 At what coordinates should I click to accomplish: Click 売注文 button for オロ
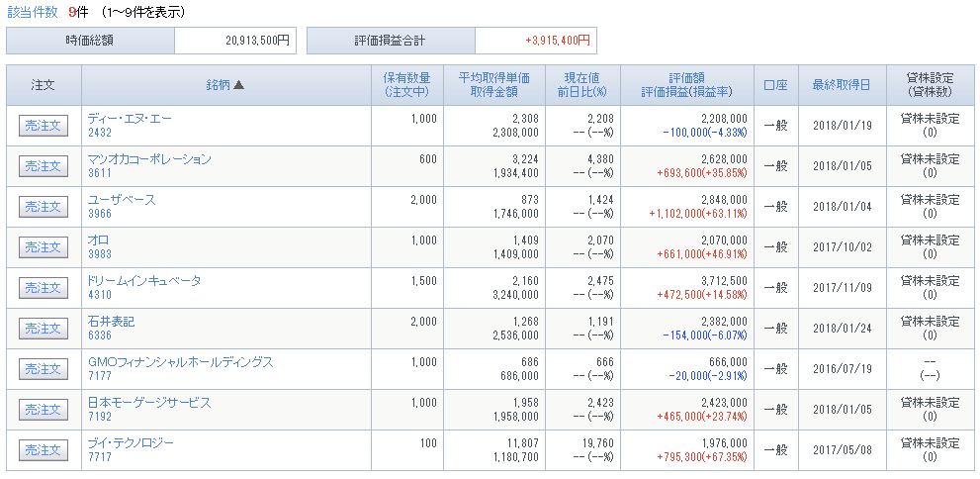[x=44, y=247]
